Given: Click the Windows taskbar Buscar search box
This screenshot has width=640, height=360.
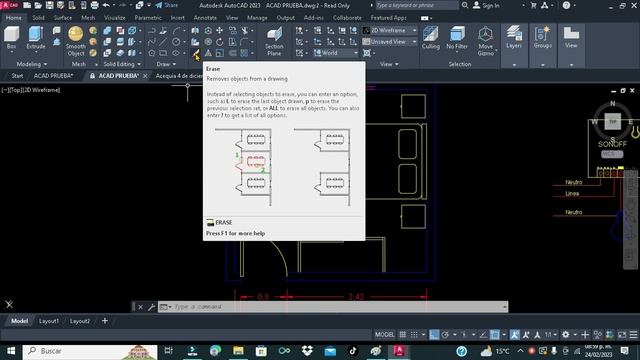Looking at the screenshot, I should coord(90,351).
